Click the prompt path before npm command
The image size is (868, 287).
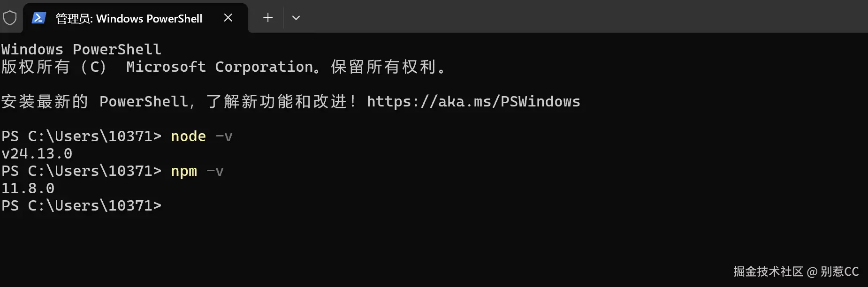(x=81, y=171)
